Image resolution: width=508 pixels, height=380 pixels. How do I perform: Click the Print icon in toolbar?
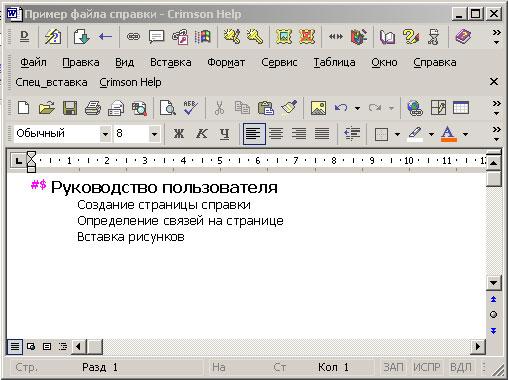(93, 108)
